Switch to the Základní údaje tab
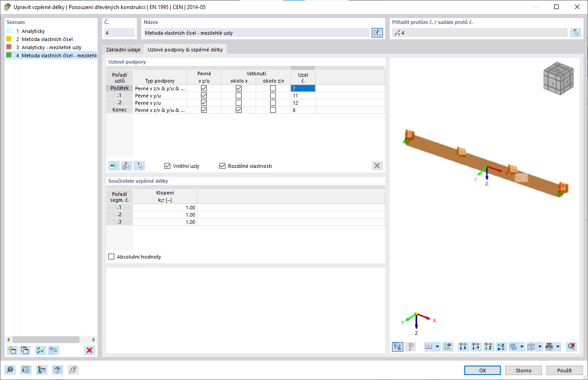This screenshot has height=380, width=588. click(x=123, y=50)
